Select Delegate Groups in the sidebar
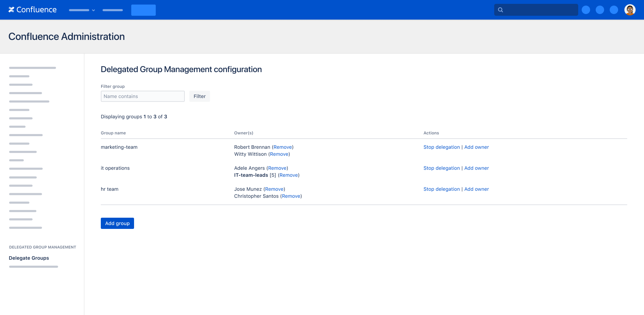644x315 pixels. (29, 258)
